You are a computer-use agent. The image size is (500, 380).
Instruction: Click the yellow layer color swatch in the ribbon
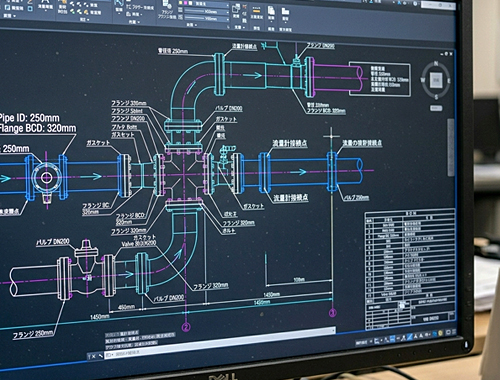(181, 3)
